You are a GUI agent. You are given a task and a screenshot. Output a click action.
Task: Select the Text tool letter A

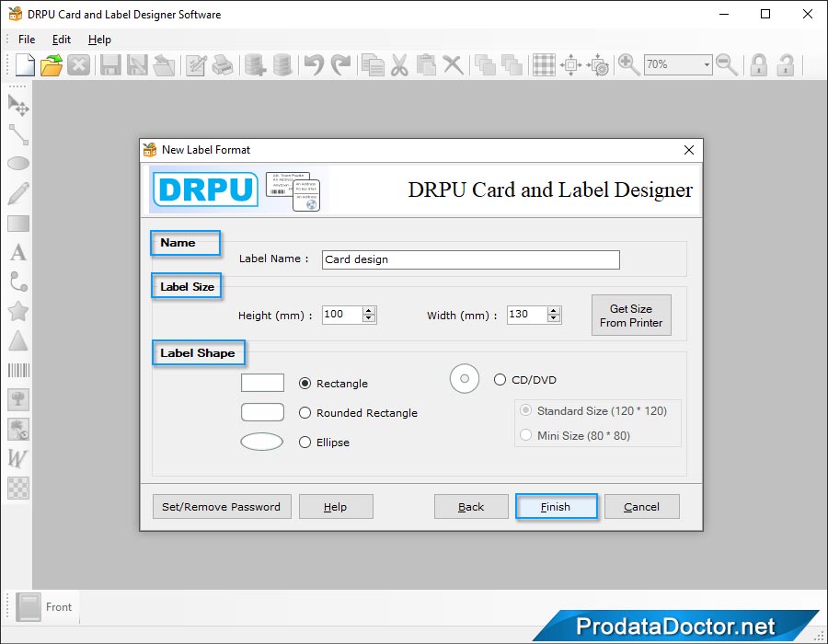click(x=18, y=253)
